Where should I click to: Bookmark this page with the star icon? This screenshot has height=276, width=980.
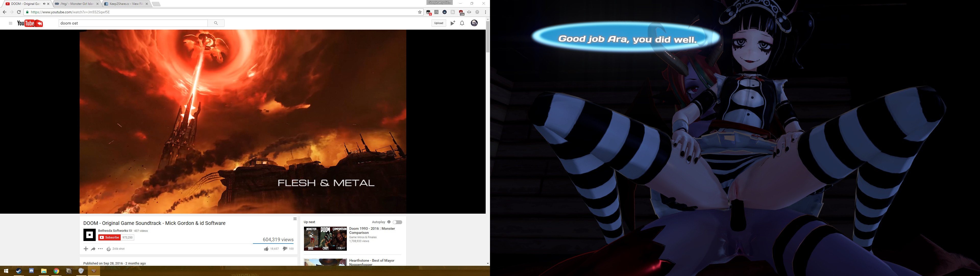coord(420,12)
